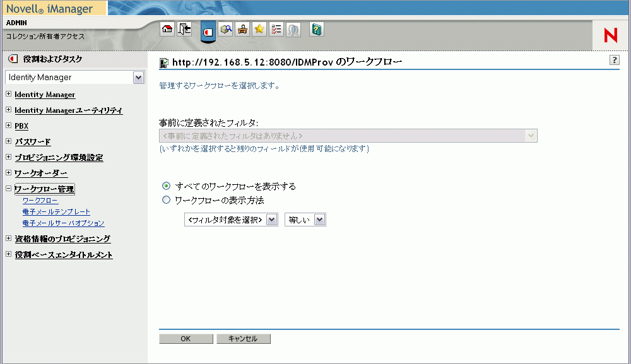
Task: Open the フィルタ対象を選択 dropdown
Action: 231,220
